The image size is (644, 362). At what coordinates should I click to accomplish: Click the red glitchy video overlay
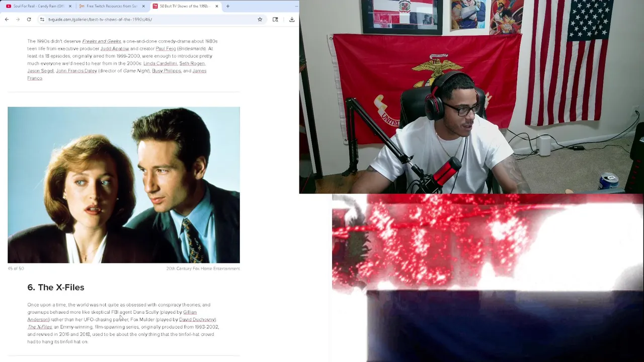[488, 278]
